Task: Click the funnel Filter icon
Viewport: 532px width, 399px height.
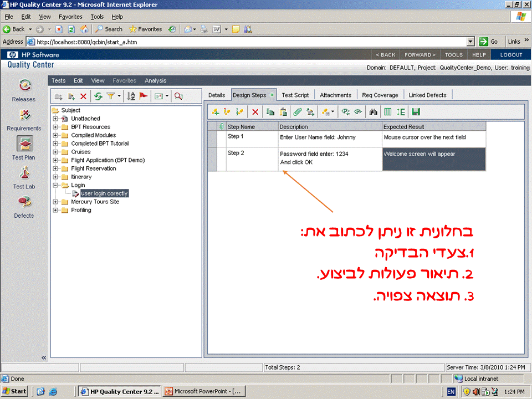Action: tap(111, 96)
